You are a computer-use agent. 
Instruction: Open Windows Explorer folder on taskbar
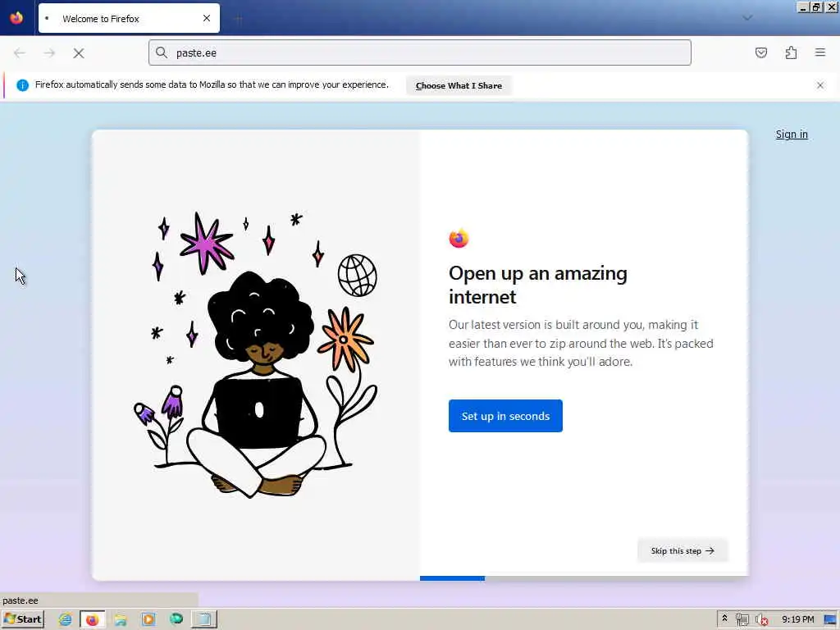[121, 619]
